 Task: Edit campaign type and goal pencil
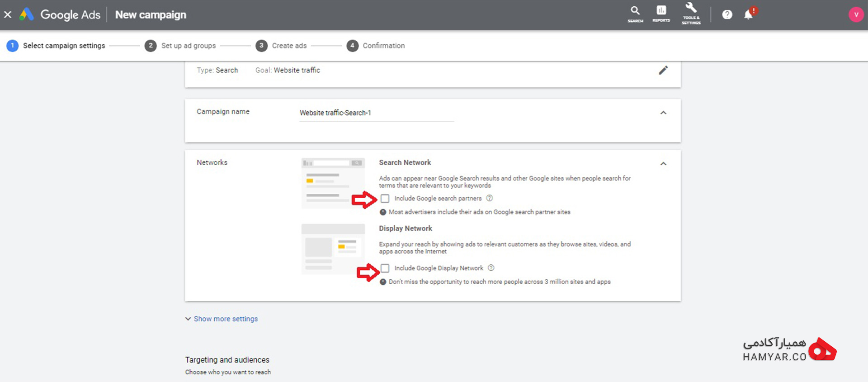point(663,70)
